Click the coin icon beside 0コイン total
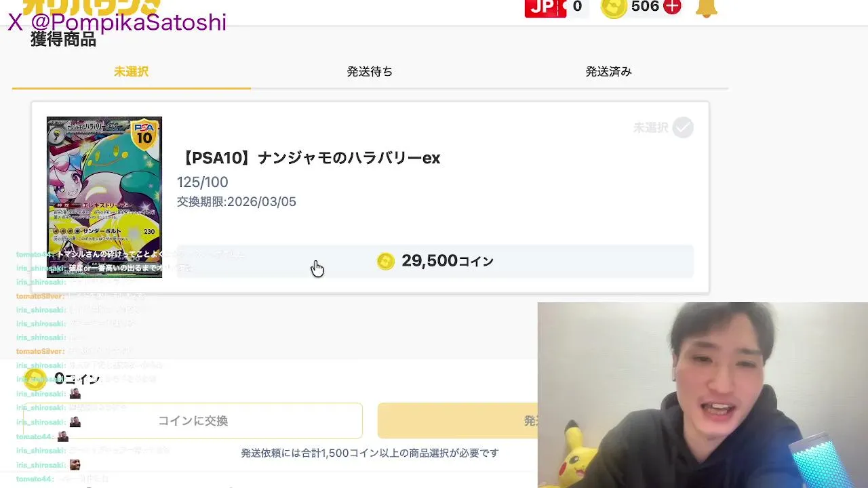The width and height of the screenshot is (868, 488). click(x=35, y=379)
